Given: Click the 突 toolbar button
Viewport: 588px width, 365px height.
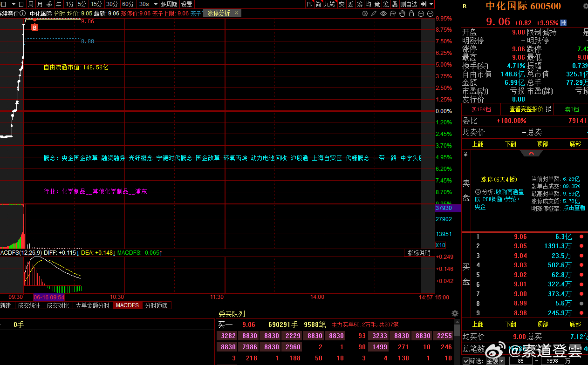Looking at the screenshot, I should click(342, 4).
